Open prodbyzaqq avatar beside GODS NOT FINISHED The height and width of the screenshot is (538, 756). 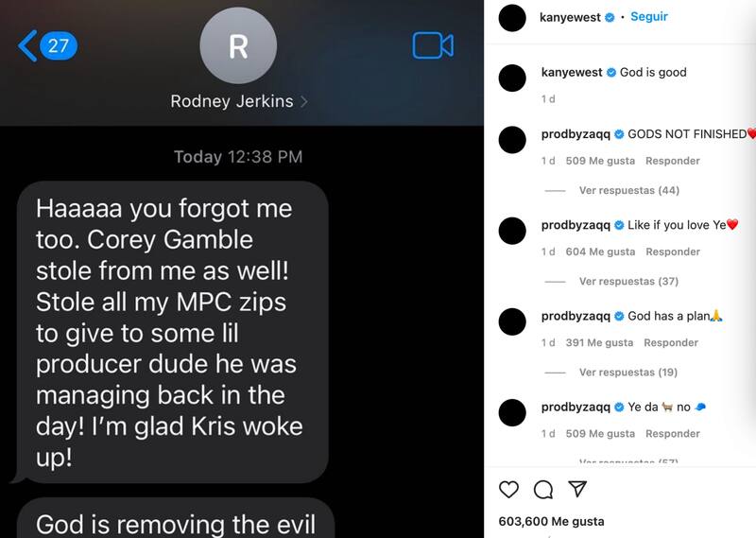point(512,140)
